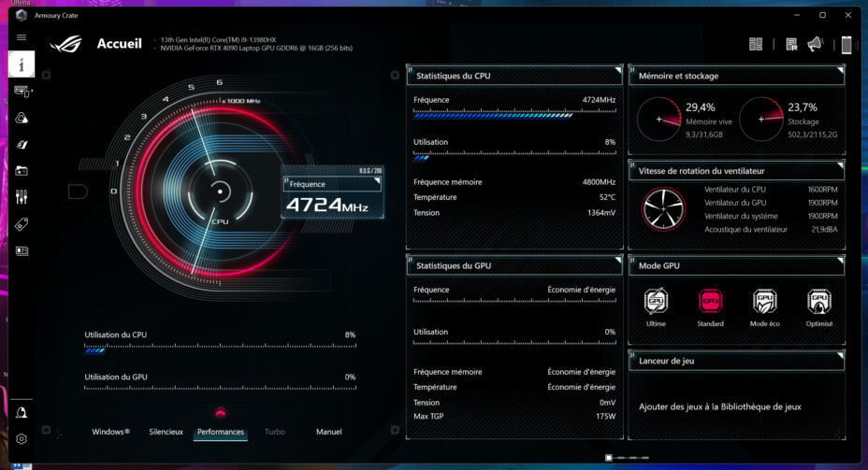Click the Stockage gauge

click(761, 119)
